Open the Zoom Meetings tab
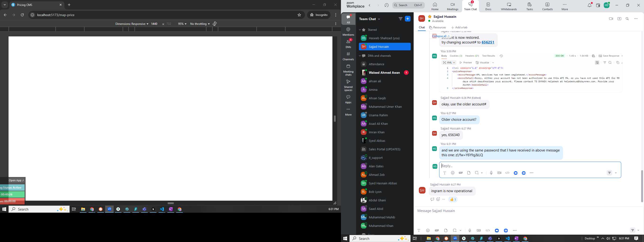644x242 pixels. [x=452, y=6]
